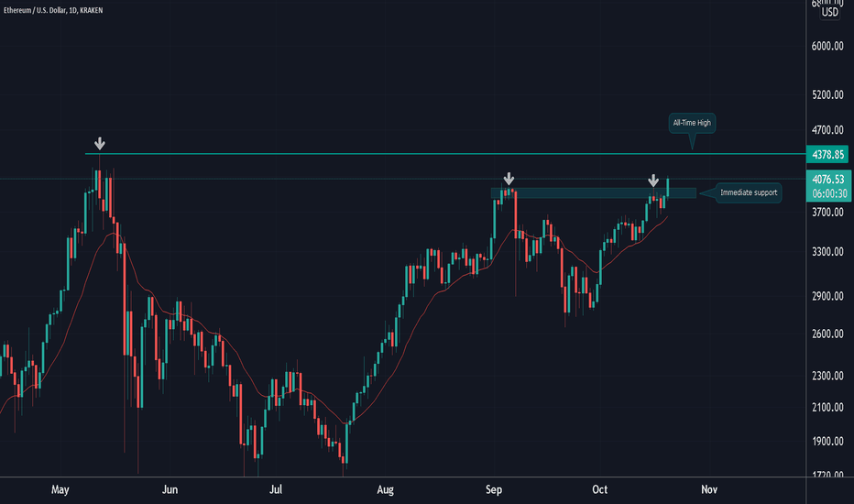This screenshot has height=504, width=854.
Task: Select the All-Time High callout label
Action: point(692,123)
